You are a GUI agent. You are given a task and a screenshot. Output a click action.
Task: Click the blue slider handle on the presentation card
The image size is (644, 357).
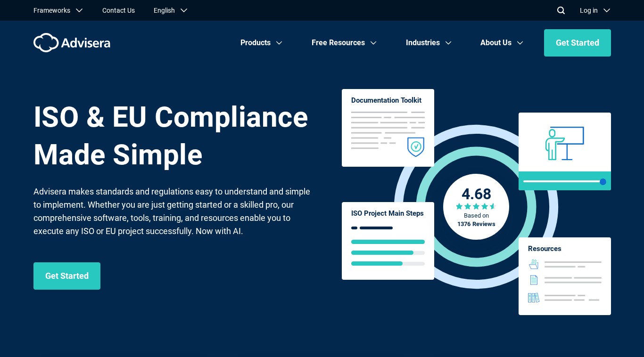click(603, 182)
